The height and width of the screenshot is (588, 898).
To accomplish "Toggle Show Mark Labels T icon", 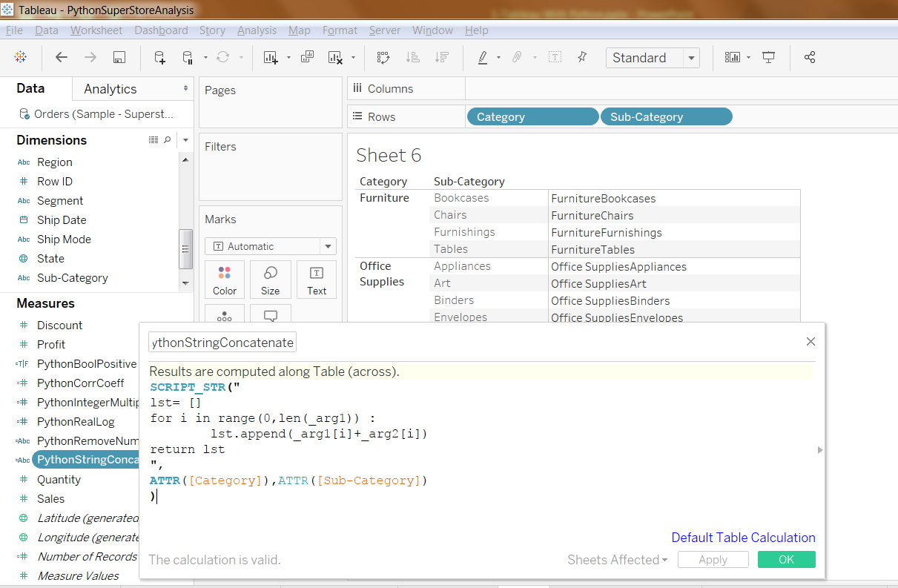I will coord(555,58).
